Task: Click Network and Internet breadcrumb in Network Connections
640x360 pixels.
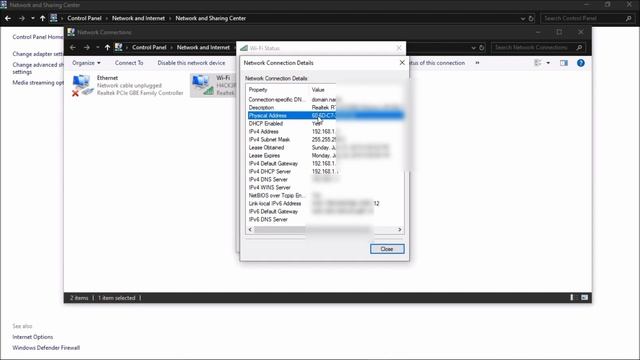Action: click(x=203, y=47)
